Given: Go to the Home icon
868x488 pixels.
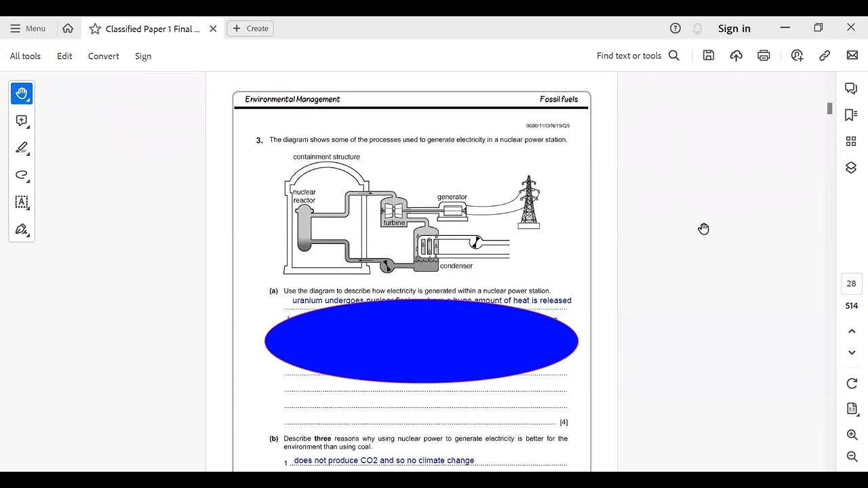Looking at the screenshot, I should [68, 28].
